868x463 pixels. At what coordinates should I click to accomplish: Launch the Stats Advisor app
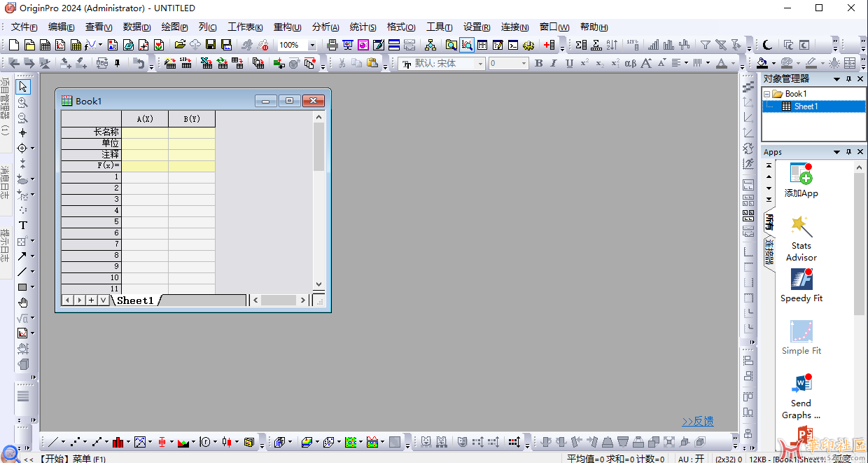tap(801, 238)
